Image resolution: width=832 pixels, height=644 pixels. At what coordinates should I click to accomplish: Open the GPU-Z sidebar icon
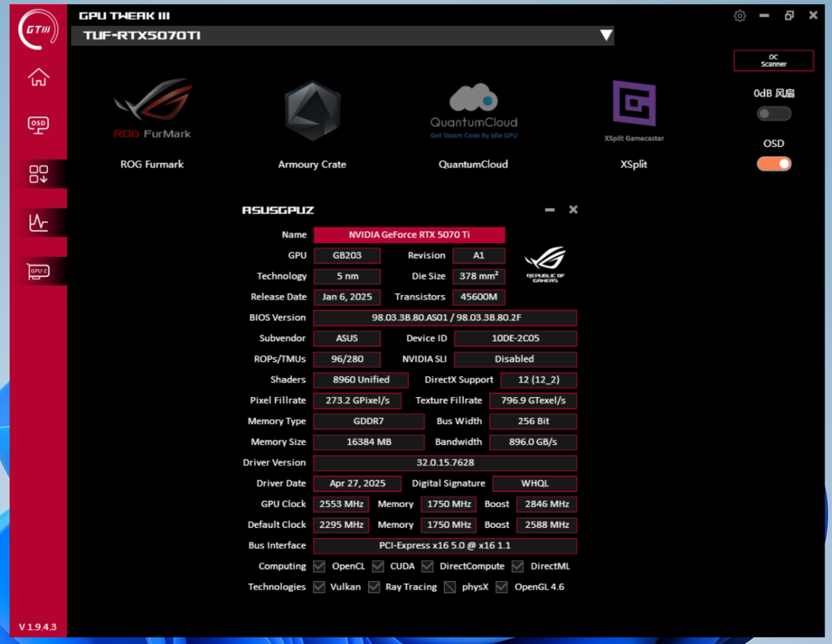38,272
